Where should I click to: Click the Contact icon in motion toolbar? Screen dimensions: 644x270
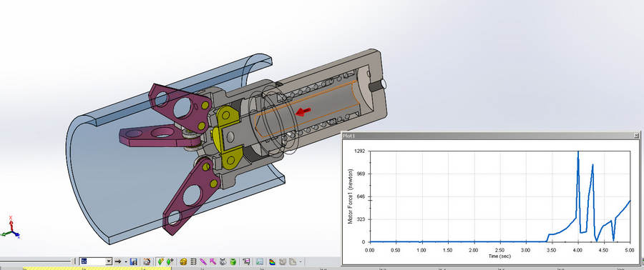(223, 261)
